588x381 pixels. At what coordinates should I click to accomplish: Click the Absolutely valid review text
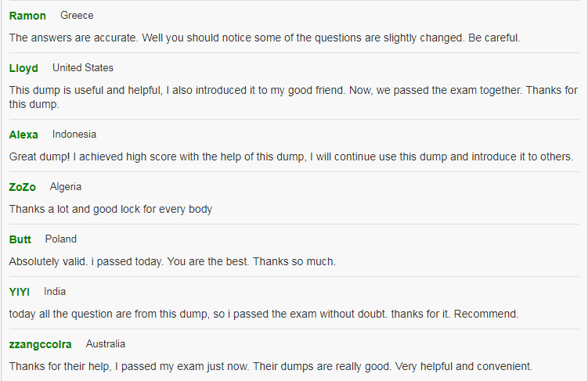[172, 261]
